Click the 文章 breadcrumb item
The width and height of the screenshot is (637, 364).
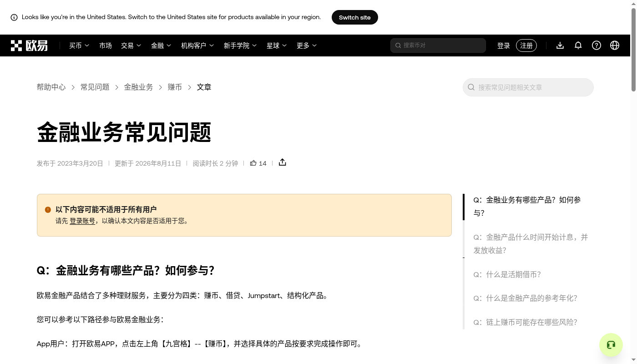coord(204,87)
